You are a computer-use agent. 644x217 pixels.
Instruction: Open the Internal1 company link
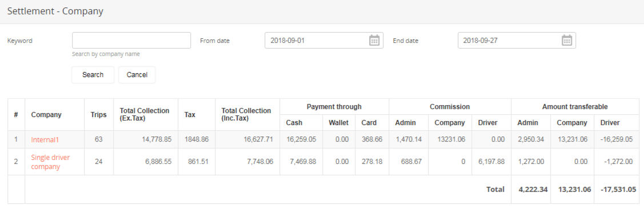point(45,139)
